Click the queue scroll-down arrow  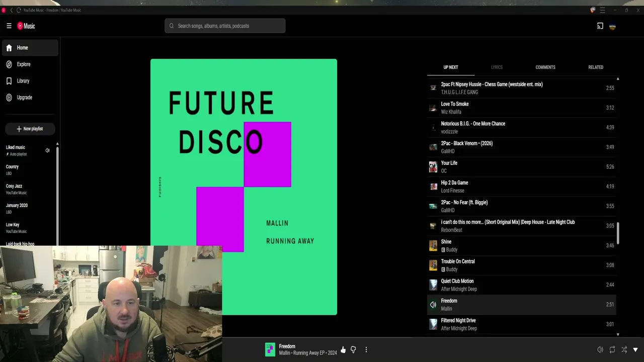pos(618,334)
